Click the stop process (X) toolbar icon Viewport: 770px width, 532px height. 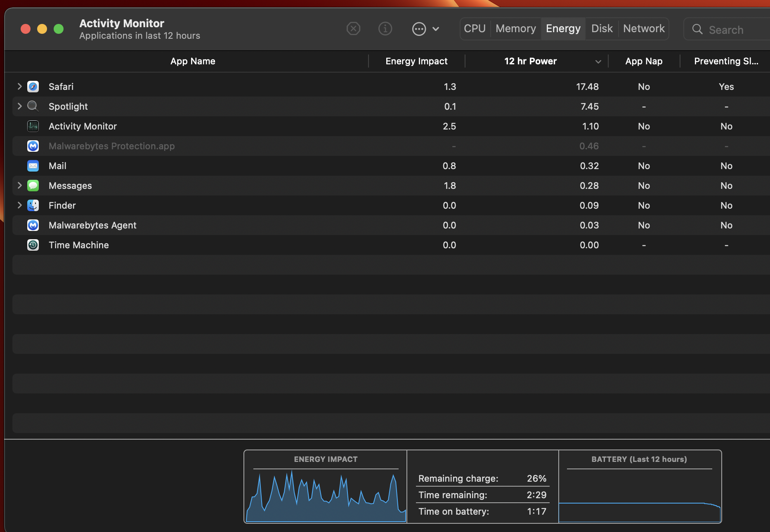pyautogui.click(x=353, y=29)
